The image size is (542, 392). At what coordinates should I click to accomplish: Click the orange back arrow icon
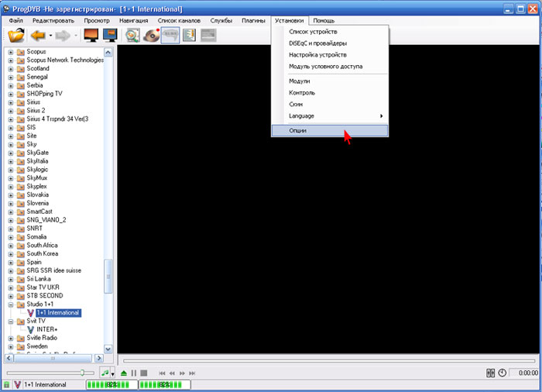[x=37, y=35]
